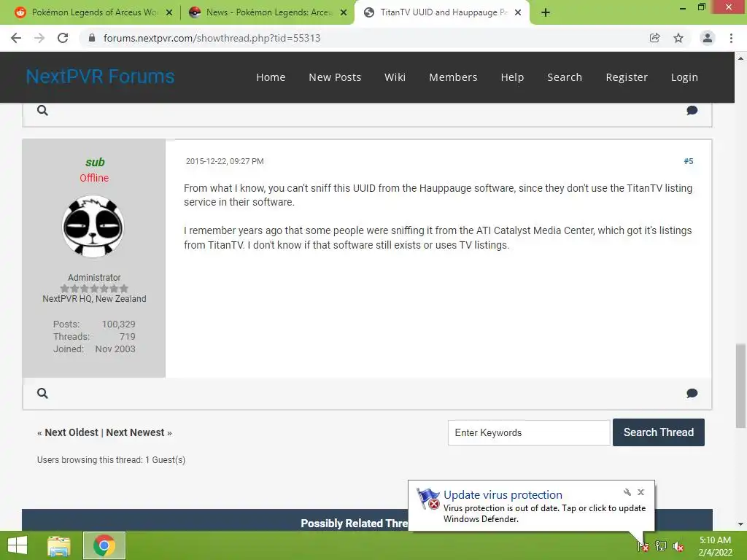Image resolution: width=747 pixels, height=560 pixels.
Task: Click the browser forward arrow
Action: click(39, 38)
